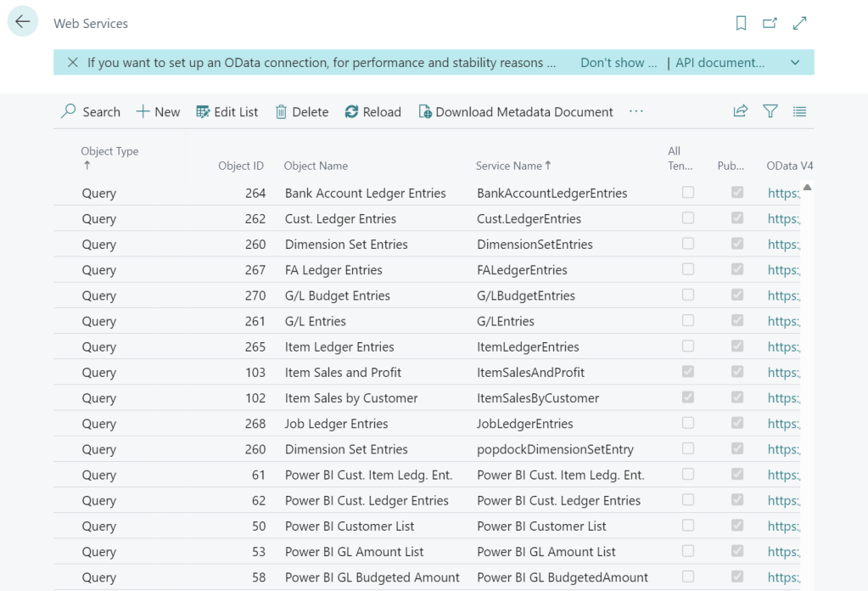Click Object ID 264 cell
Image resolution: width=868 pixels, height=591 pixels.
[x=255, y=193]
